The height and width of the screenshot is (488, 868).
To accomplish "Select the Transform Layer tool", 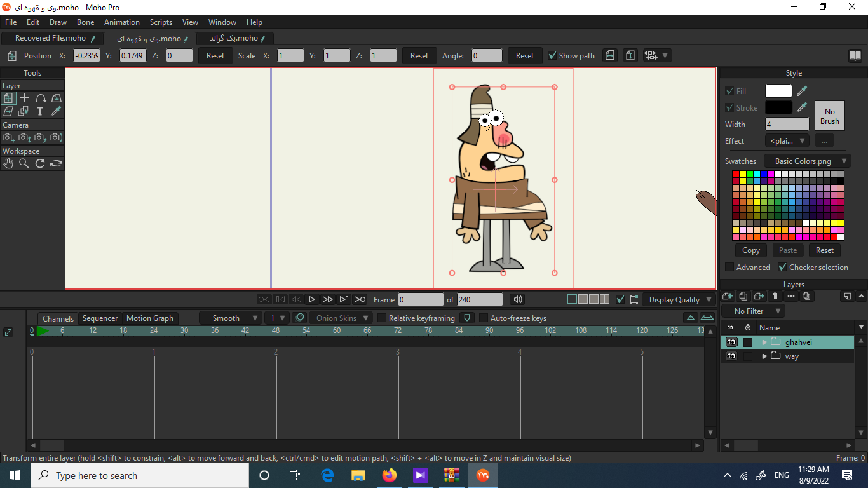I will (x=8, y=98).
